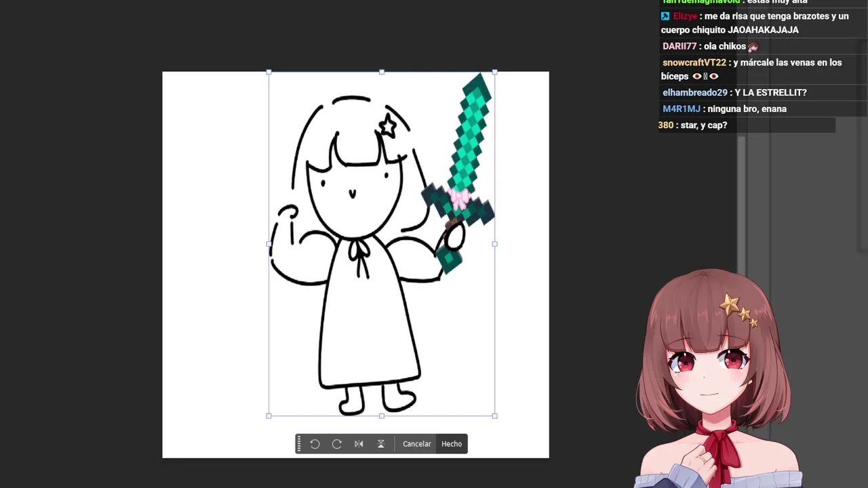Click the DARII77 username in chat
This screenshot has width=868, height=488.
click(x=679, y=46)
